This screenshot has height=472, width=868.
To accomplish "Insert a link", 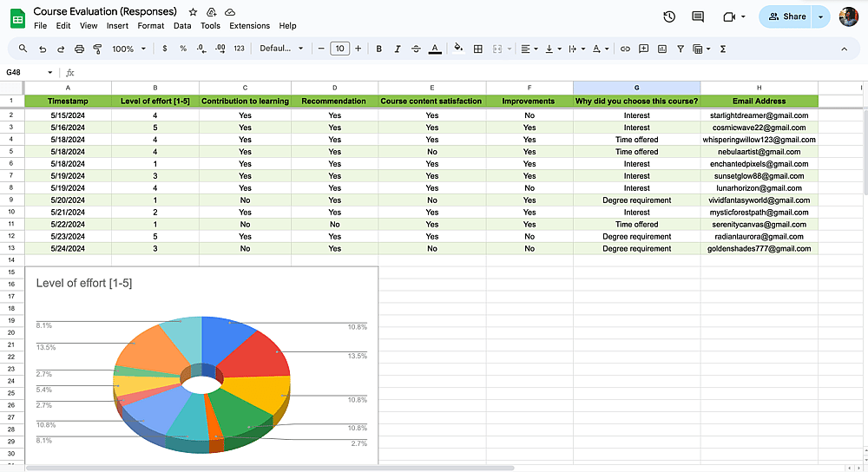I will [625, 49].
